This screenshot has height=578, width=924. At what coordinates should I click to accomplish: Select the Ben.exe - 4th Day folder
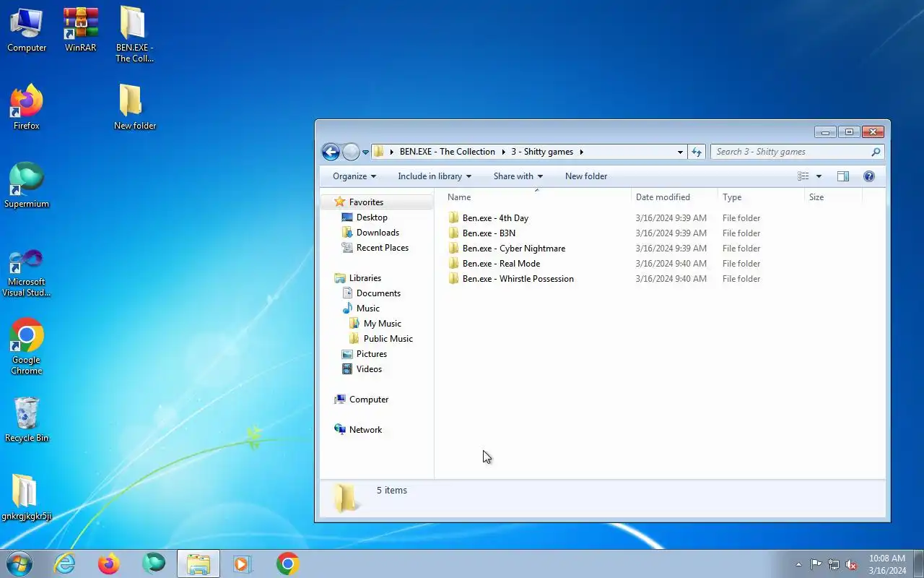pos(495,218)
